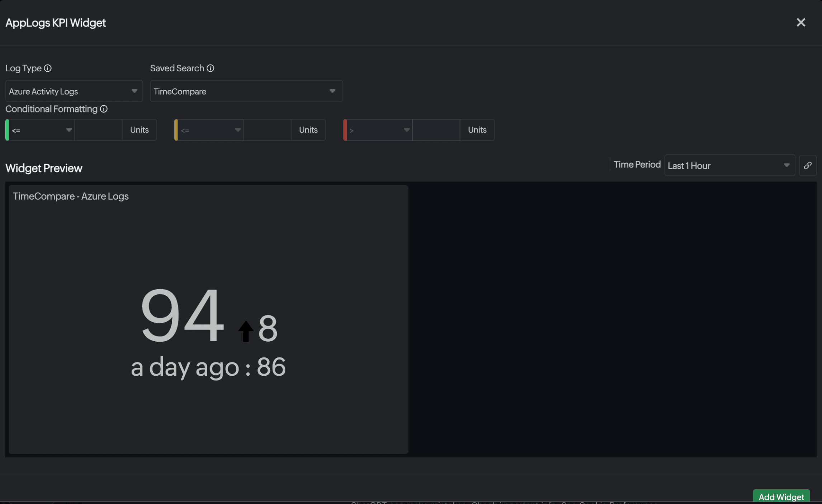Click the yellow threshold value input
Viewport: 822px width, 504px height.
(267, 130)
